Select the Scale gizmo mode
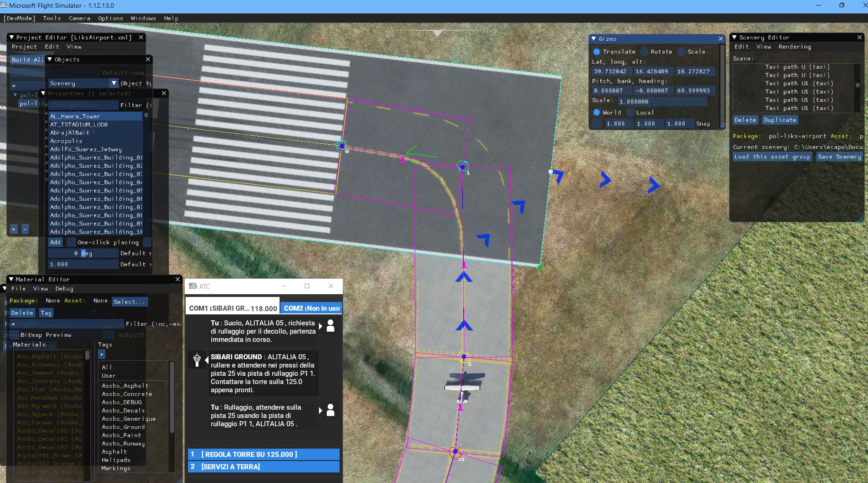 (681, 52)
